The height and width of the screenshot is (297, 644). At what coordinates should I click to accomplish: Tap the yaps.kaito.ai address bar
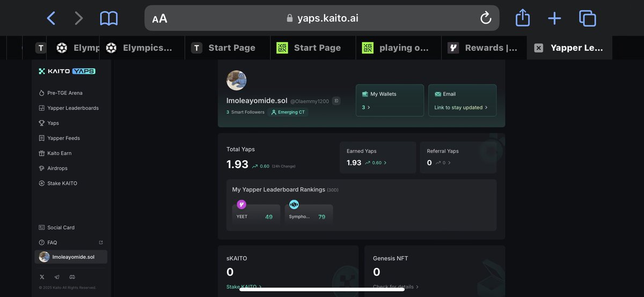point(322,18)
